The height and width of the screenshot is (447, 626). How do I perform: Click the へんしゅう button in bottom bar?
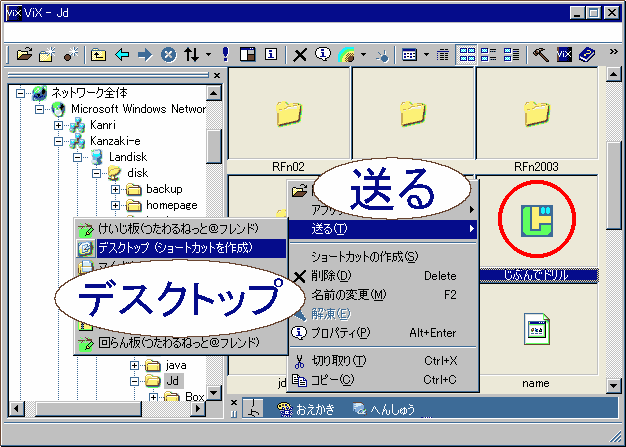[x=384, y=408]
